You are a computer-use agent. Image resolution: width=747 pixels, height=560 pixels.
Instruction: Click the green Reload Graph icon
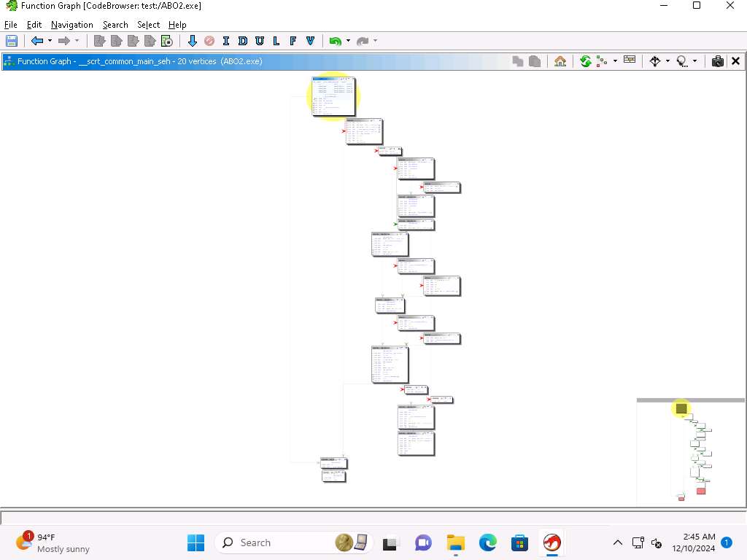point(585,61)
